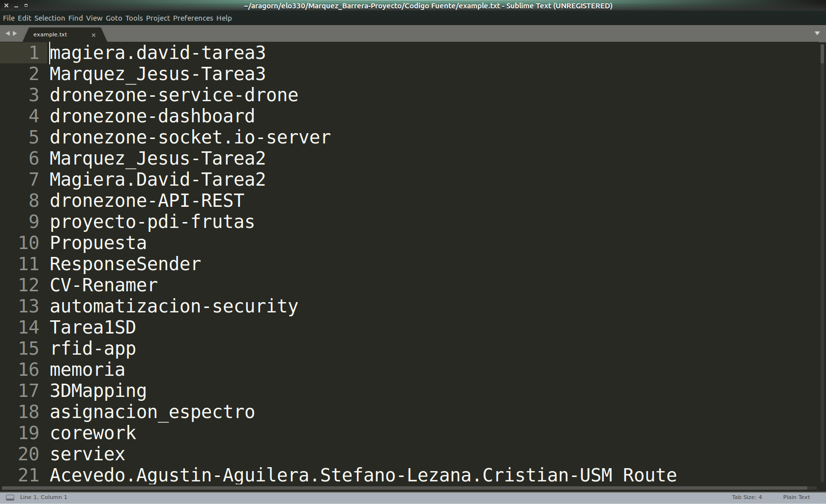Close the Sublime Text window
Viewport: 826px width, 504px height.
tap(6, 5)
